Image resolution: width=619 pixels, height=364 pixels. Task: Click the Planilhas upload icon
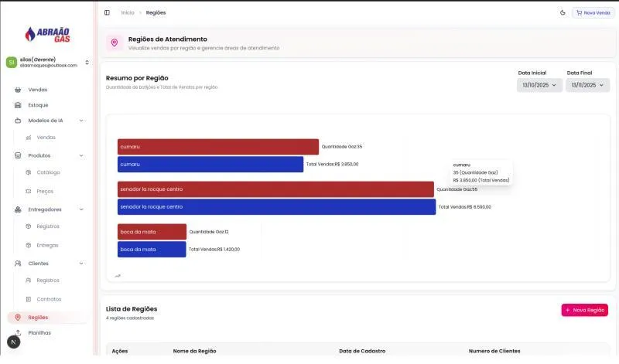pyautogui.click(x=18, y=332)
